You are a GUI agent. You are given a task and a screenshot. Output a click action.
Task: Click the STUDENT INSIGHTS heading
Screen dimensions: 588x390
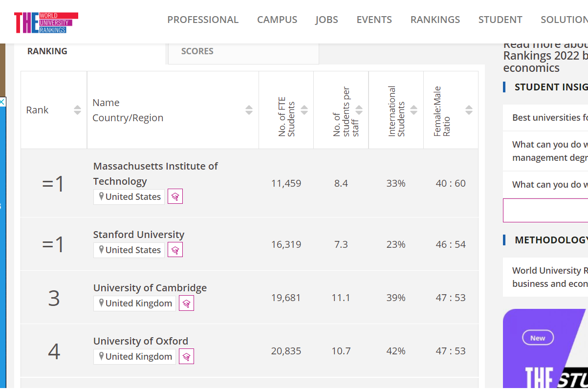pyautogui.click(x=551, y=87)
